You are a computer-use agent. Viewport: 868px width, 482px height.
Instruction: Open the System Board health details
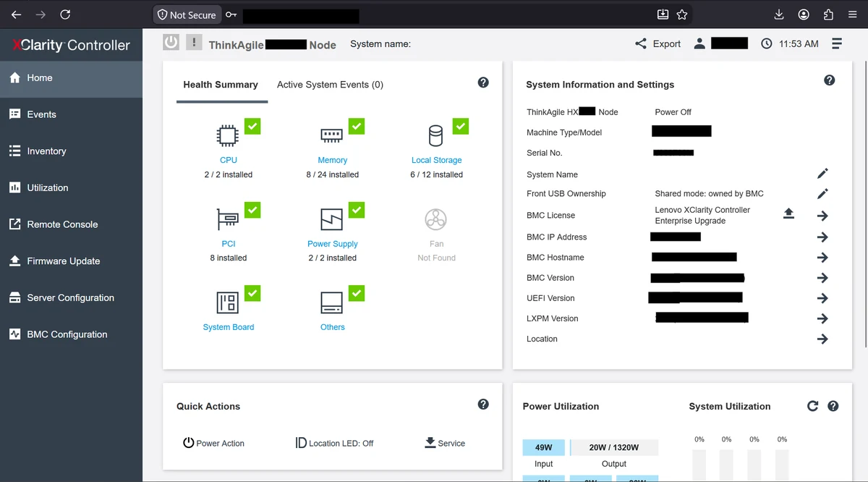point(229,327)
